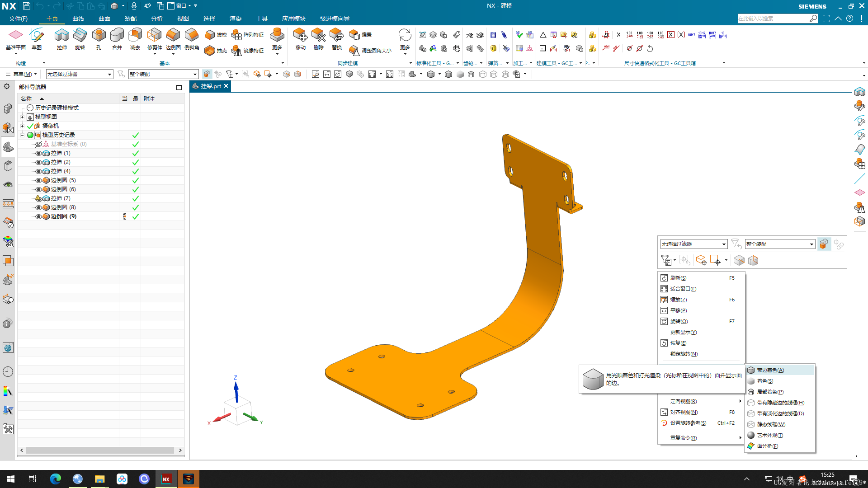868x488 pixels.
Task: Collapse the 模型历史记录 node
Action: coord(22,135)
